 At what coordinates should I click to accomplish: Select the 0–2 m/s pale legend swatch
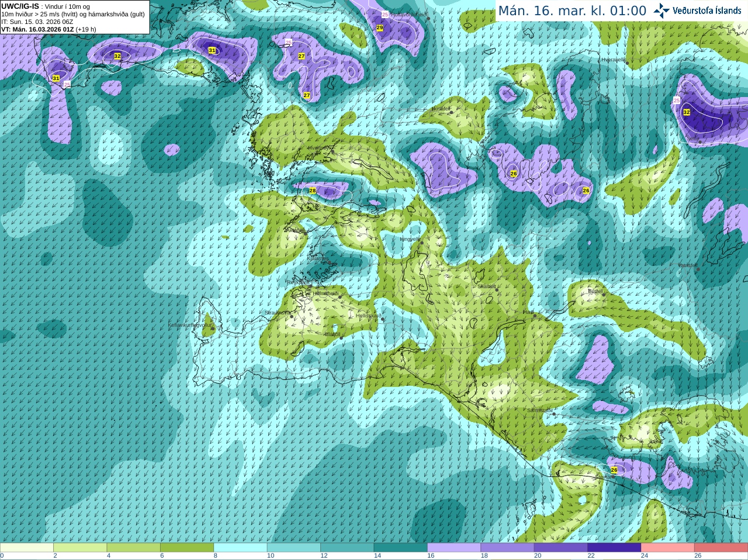pyautogui.click(x=27, y=548)
